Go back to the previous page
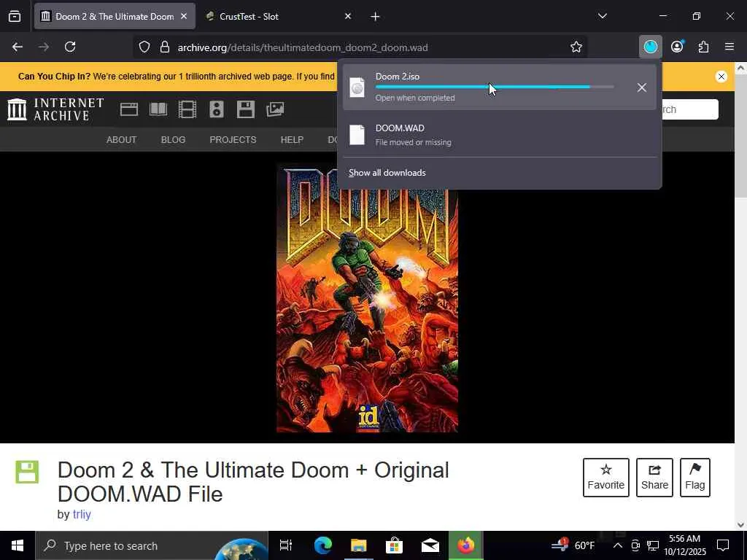 tap(18, 47)
